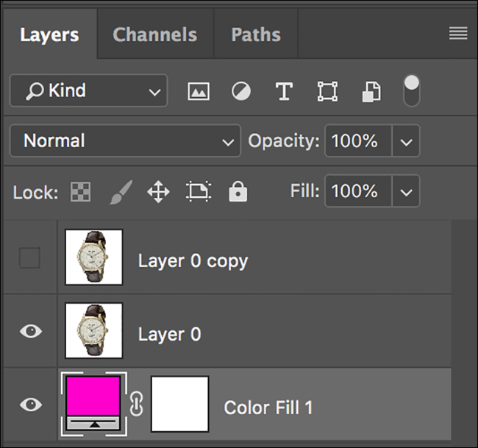Filter layers by pixel layer icon
Viewport: 478px width, 448px height.
click(x=199, y=91)
